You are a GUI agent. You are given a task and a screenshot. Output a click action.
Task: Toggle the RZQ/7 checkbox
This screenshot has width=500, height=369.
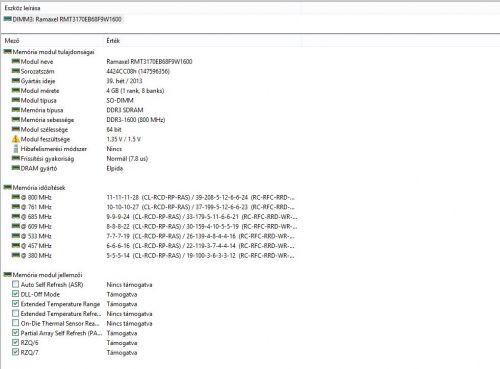click(15, 352)
